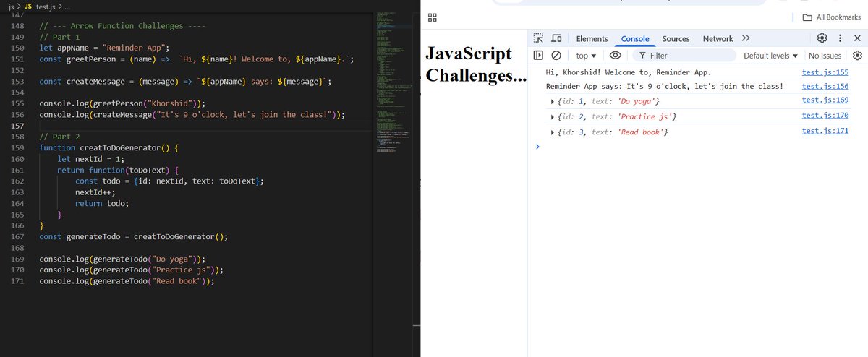
Task: Open the test.js:155 source link
Action: (x=825, y=72)
